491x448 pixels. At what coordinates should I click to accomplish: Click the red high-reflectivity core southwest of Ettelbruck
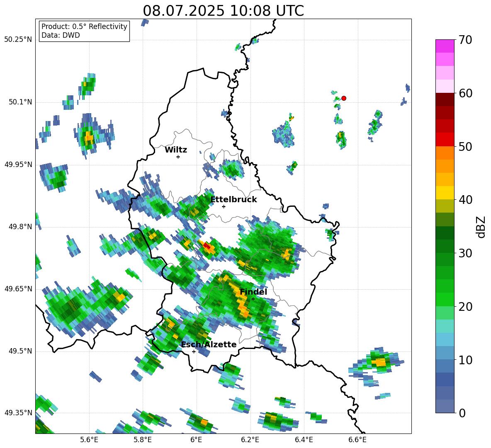point(207,246)
